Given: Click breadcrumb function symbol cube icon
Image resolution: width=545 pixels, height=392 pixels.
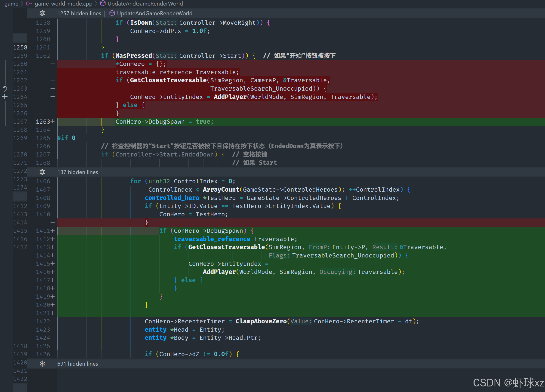Looking at the screenshot, I should coord(103,4).
